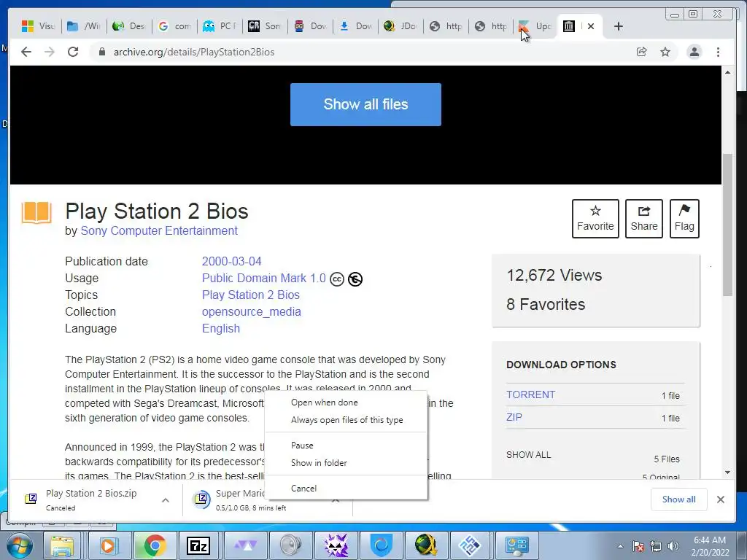
Task: Click the speaker device taskbar icon
Action: click(x=290, y=545)
